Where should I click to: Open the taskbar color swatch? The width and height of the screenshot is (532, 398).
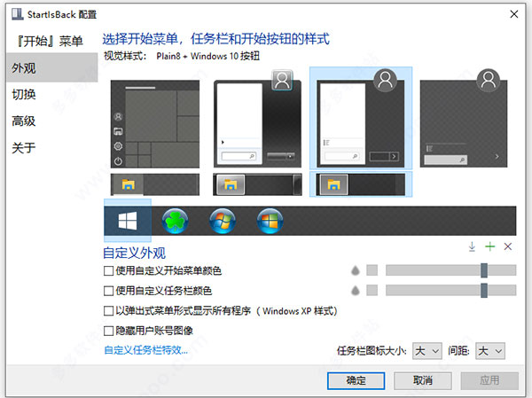click(x=372, y=291)
